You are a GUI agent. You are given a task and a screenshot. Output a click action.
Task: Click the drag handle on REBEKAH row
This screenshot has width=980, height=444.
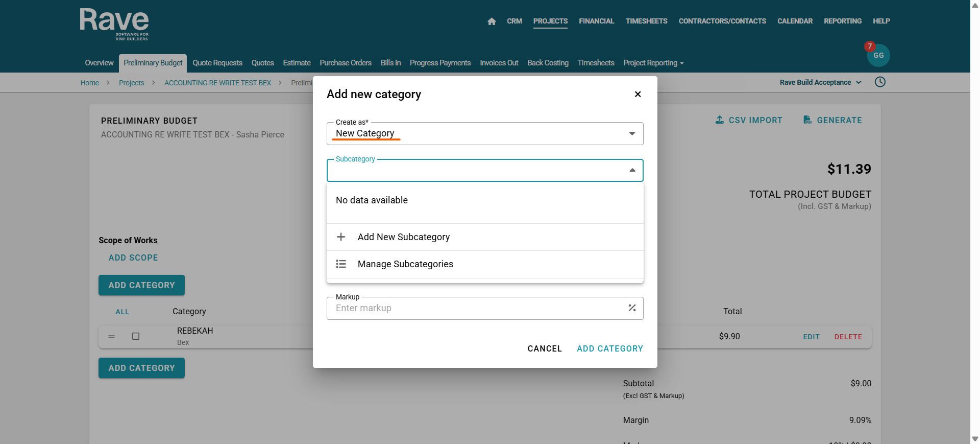pos(111,337)
